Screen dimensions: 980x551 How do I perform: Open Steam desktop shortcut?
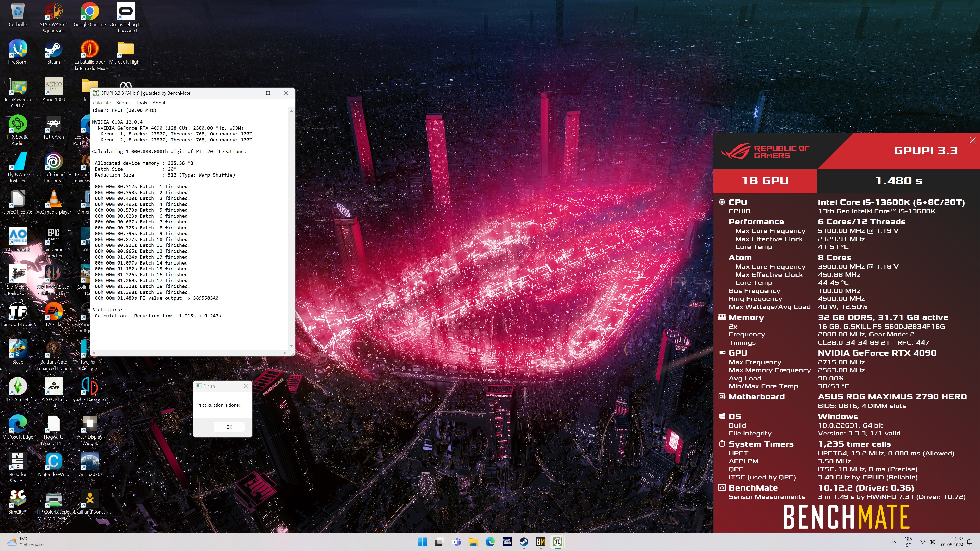click(x=53, y=53)
